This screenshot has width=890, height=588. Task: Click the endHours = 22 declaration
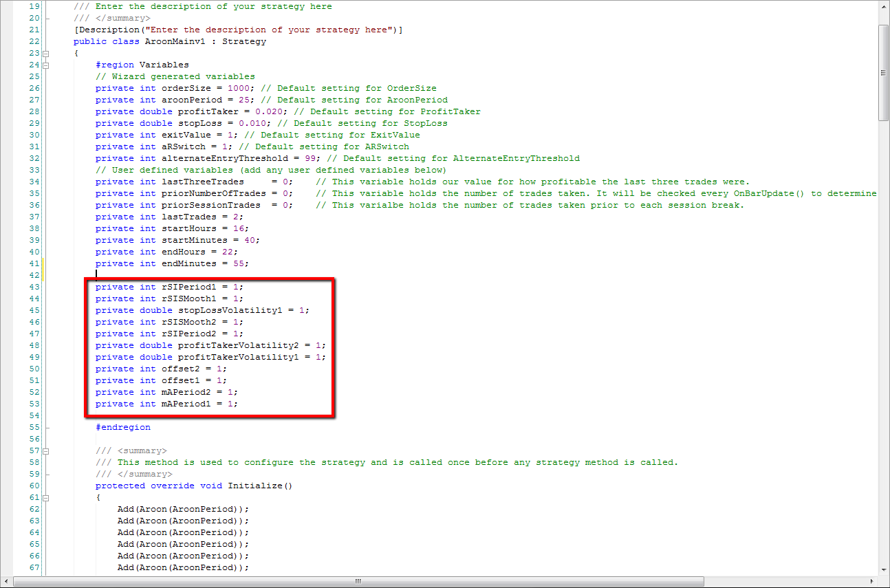(x=166, y=252)
